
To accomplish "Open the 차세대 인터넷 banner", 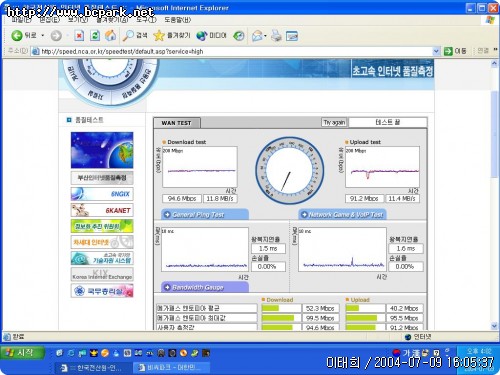I will tap(102, 242).
